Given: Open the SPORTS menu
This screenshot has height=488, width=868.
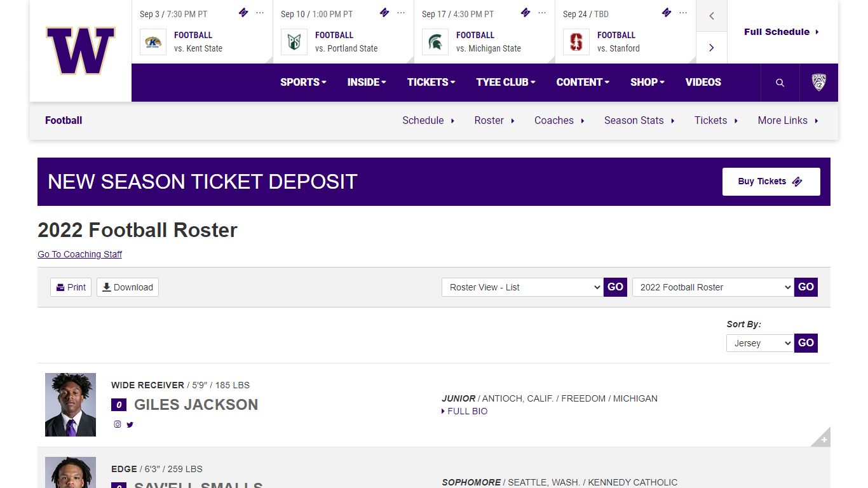Looking at the screenshot, I should (303, 82).
